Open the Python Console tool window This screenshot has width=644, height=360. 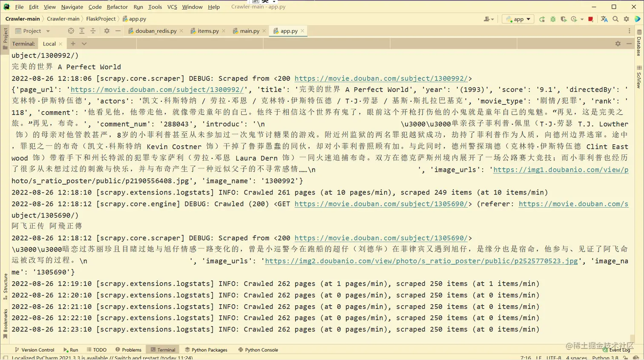pyautogui.click(x=258, y=350)
